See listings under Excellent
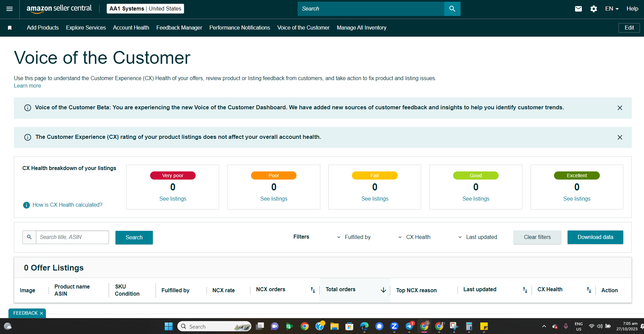Viewport: 644px width, 334px height. [x=577, y=199]
